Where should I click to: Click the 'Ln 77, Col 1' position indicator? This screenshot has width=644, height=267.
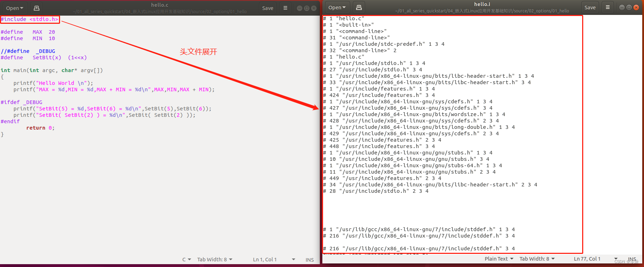pyautogui.click(x=587, y=259)
